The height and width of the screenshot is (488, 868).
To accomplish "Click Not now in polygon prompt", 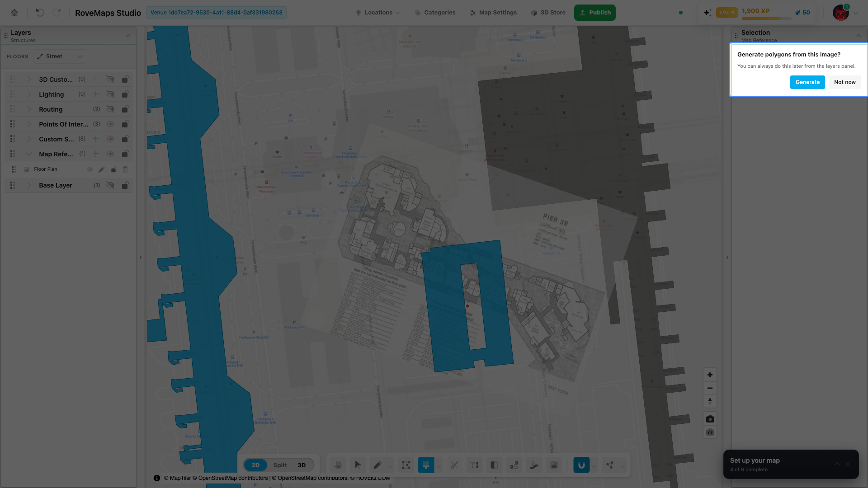I will pos(844,82).
